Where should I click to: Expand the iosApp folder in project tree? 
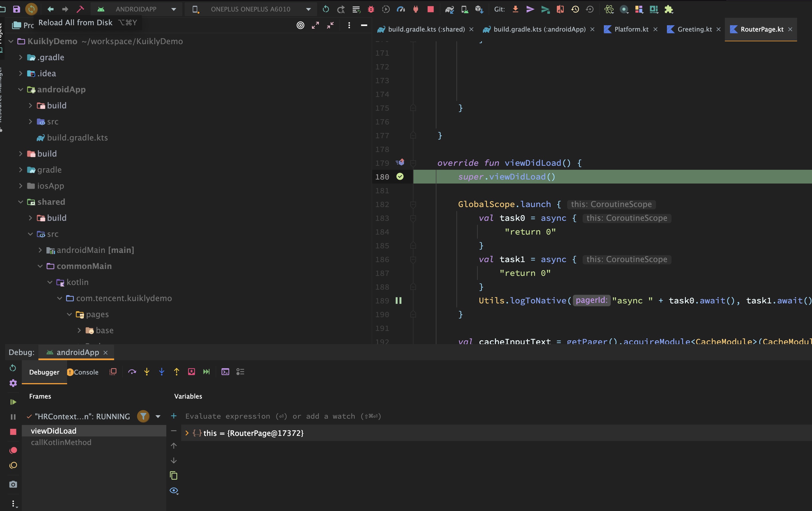(x=21, y=186)
